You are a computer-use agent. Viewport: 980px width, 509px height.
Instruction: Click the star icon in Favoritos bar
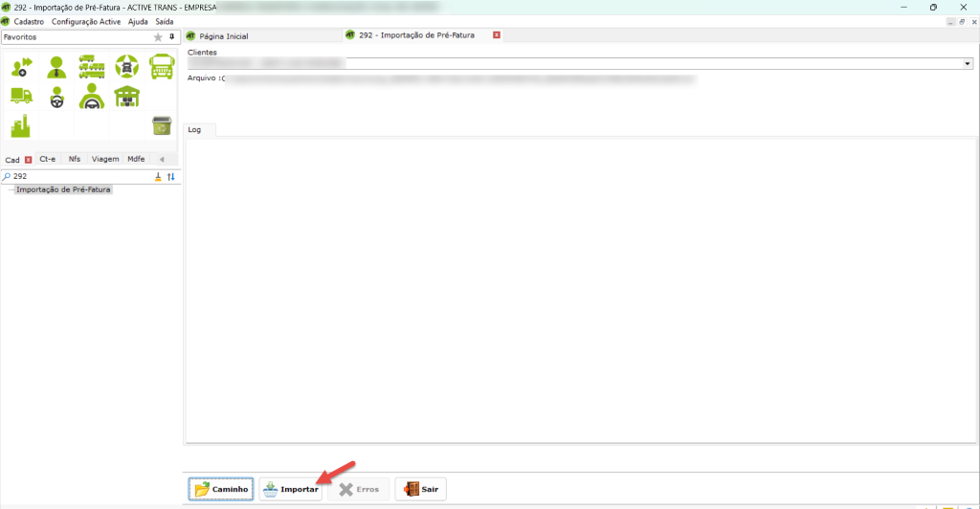tap(158, 37)
